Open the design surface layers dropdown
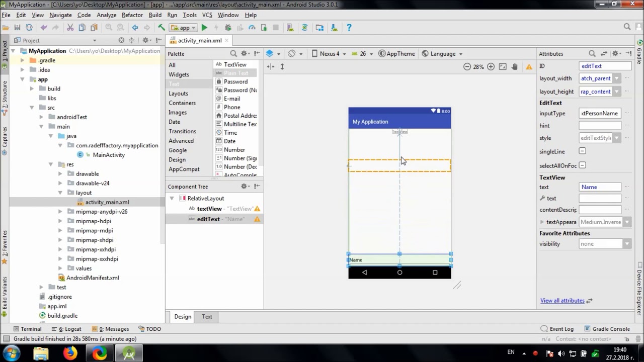This screenshot has width=644, height=362. pos(274,54)
